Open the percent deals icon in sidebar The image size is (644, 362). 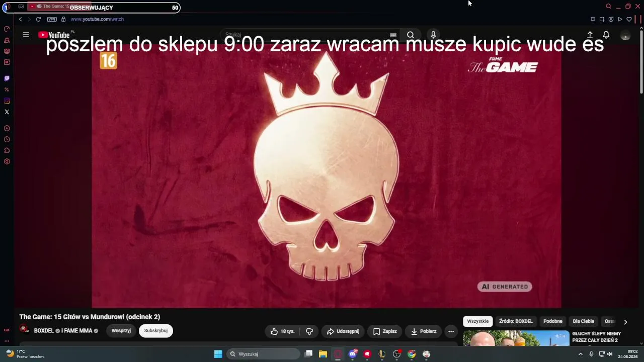[x=7, y=89]
